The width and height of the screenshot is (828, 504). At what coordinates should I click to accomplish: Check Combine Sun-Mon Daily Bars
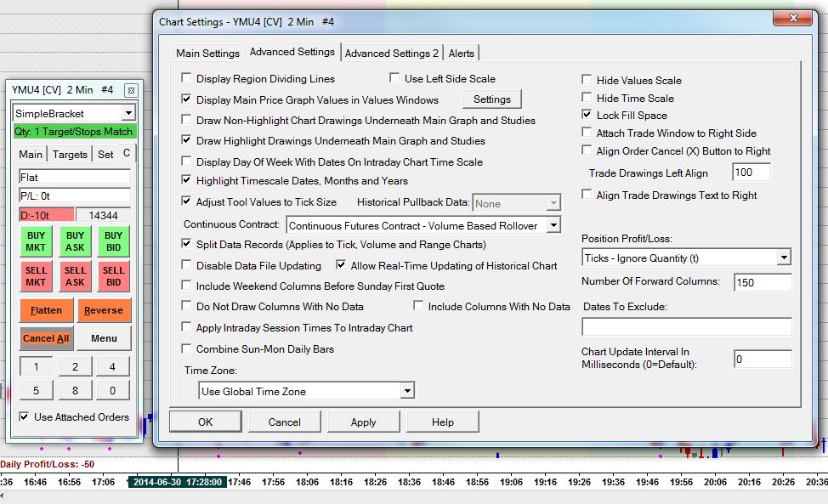(x=186, y=348)
